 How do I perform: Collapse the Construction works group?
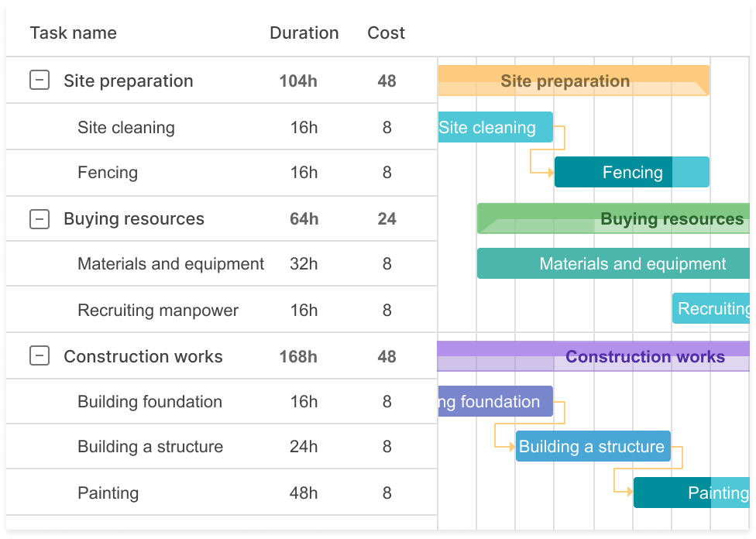coord(40,356)
